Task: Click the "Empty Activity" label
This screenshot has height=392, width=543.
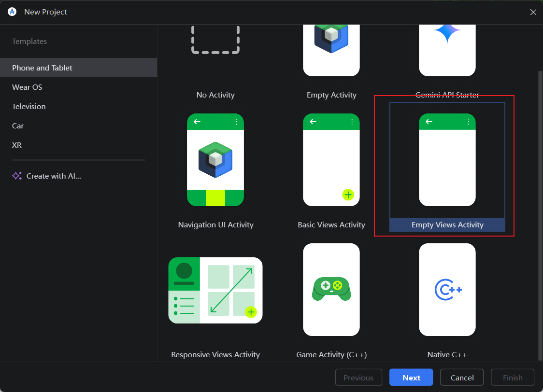Action: 331,95
